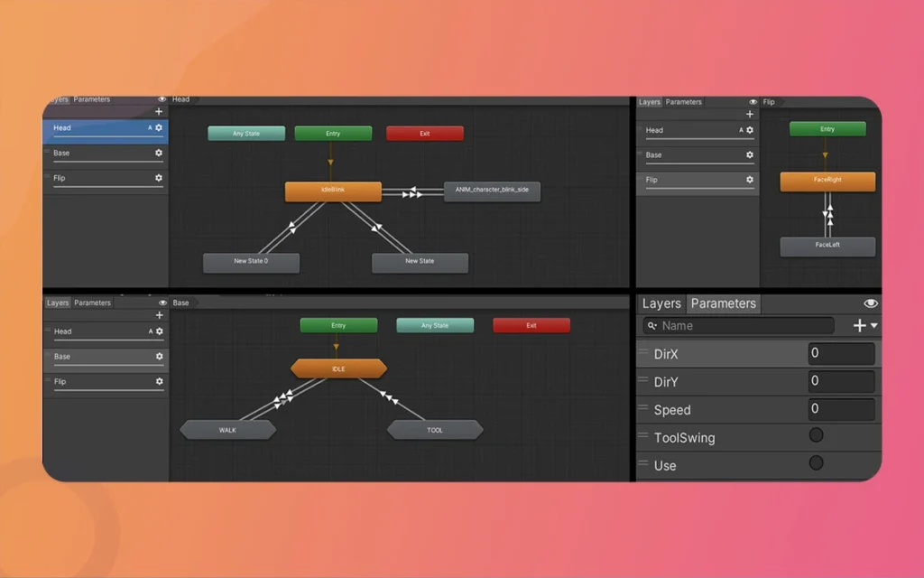The width and height of the screenshot is (924, 578).
Task: Open the settings gear for the Flip layer
Action: [159, 178]
